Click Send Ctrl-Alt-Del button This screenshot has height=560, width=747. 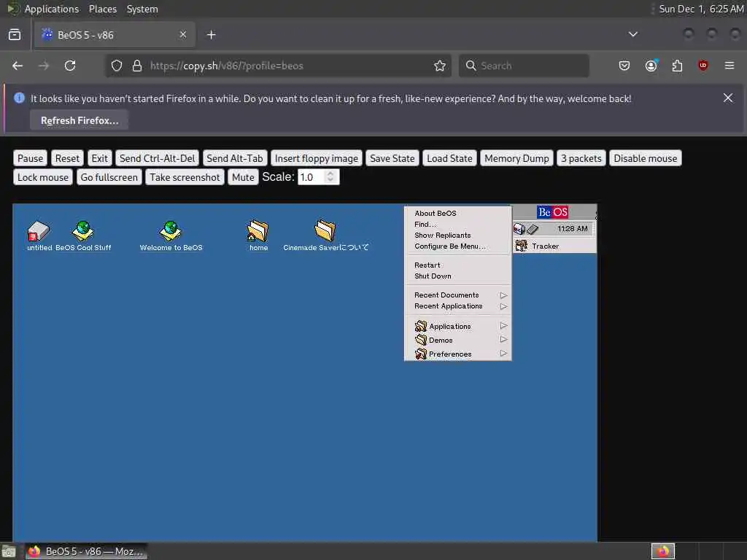coord(158,158)
